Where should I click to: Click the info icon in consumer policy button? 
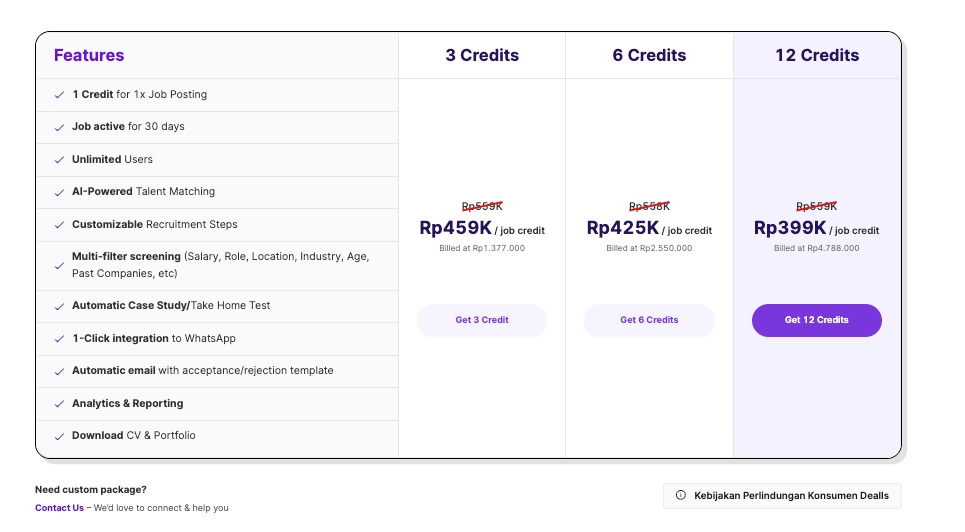point(681,495)
